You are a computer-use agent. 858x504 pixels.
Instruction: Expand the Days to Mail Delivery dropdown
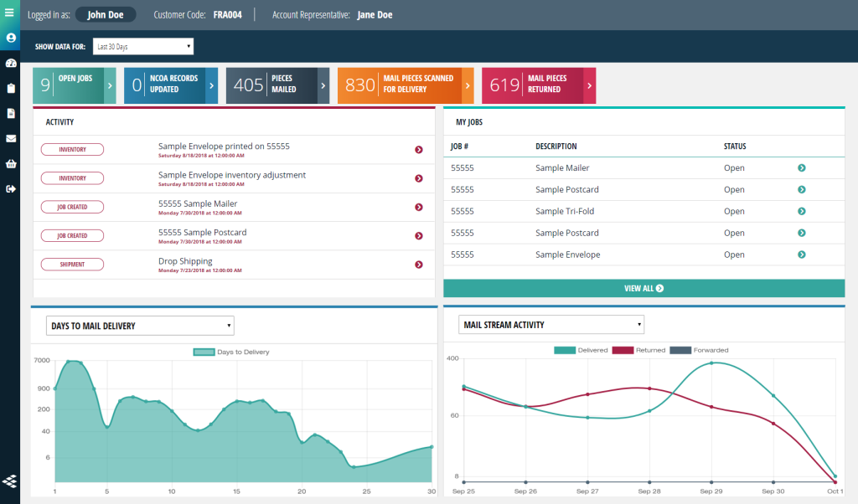coord(140,326)
